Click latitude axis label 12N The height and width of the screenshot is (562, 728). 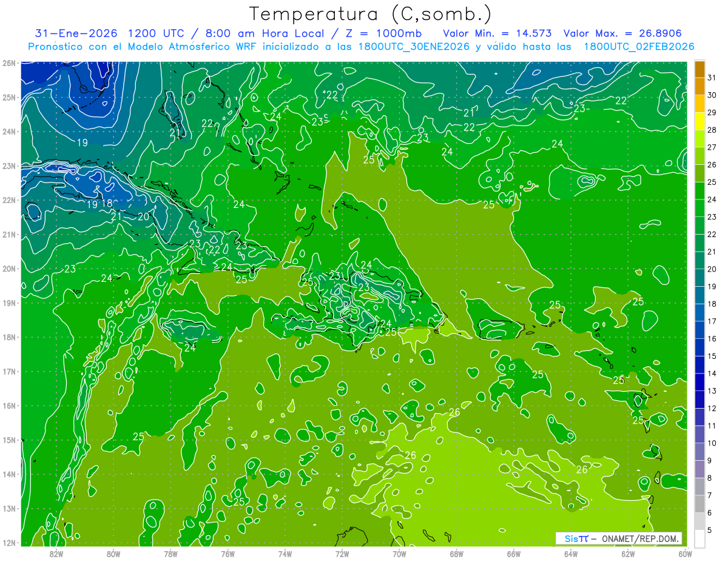coord(8,543)
